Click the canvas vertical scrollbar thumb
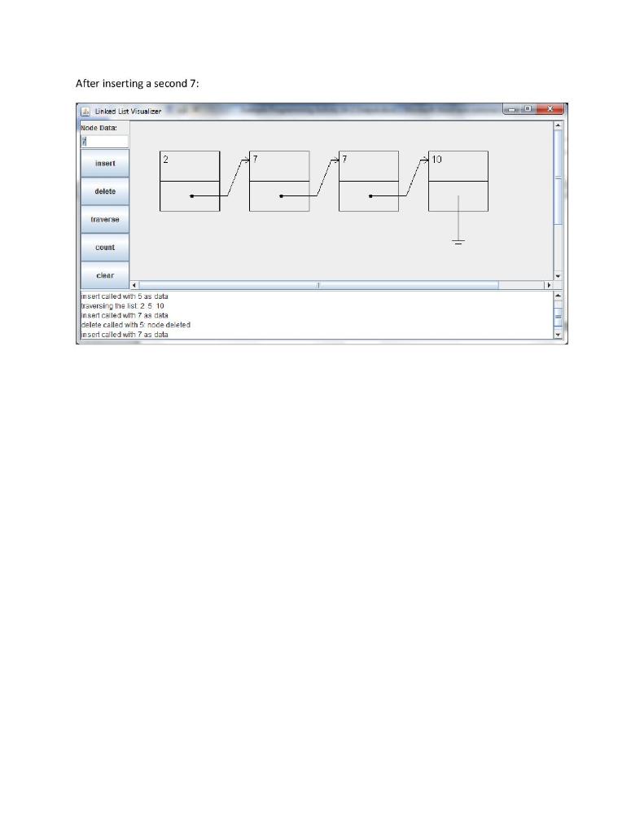The image size is (644, 834). [x=558, y=177]
